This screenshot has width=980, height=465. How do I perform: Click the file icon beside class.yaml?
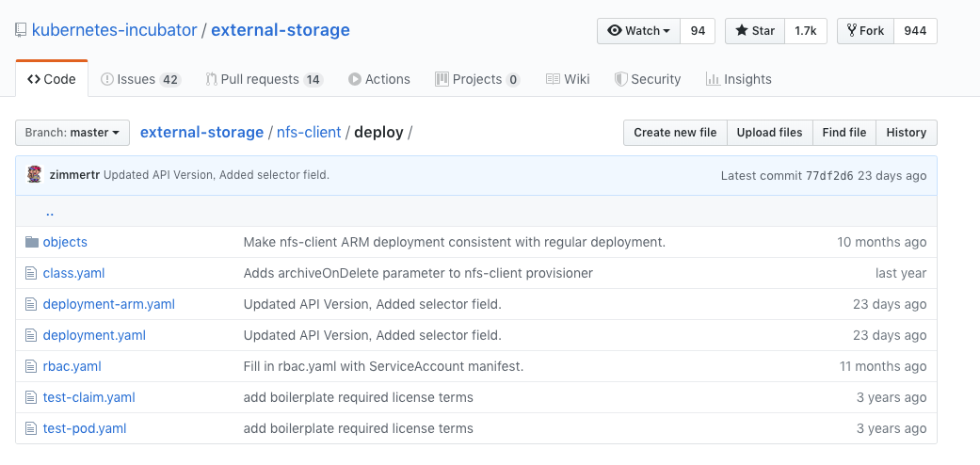[32, 273]
